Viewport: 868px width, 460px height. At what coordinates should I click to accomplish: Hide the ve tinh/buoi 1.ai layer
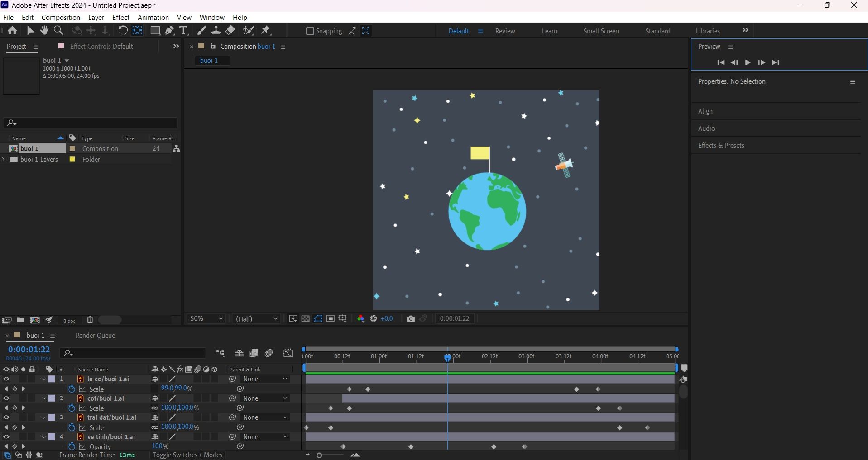point(6,437)
